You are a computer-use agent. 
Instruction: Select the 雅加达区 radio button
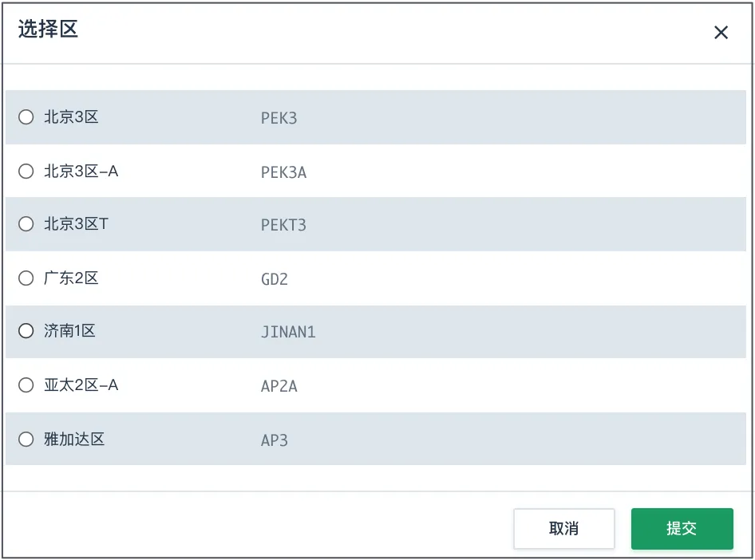point(26,440)
